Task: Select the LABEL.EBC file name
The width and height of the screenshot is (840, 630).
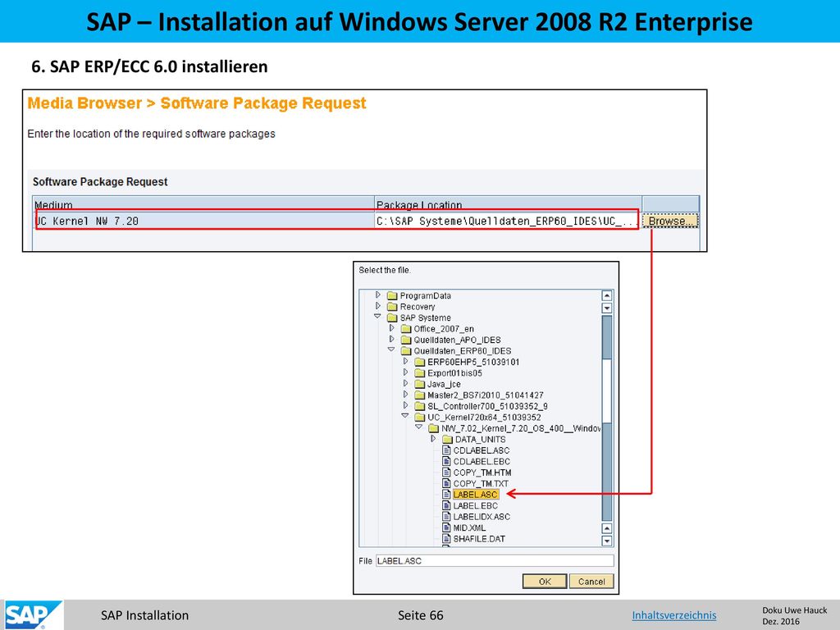Action: (476, 505)
